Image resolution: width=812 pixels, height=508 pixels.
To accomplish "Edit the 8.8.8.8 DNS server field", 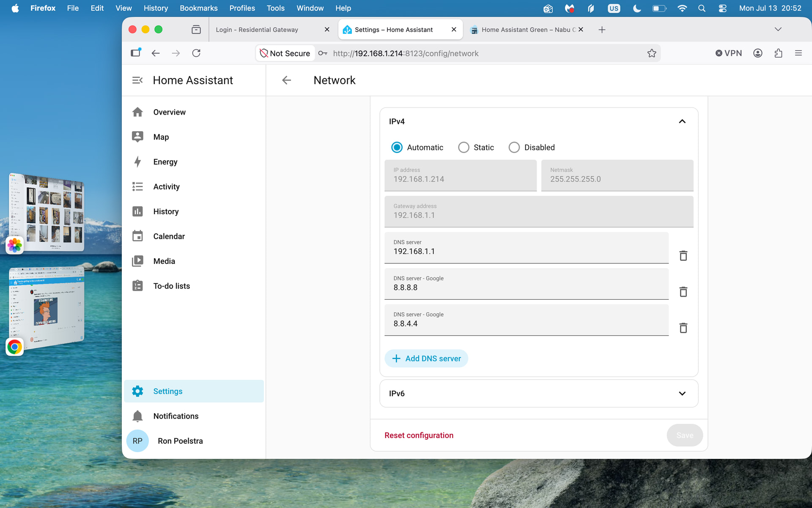I will pyautogui.click(x=527, y=284).
